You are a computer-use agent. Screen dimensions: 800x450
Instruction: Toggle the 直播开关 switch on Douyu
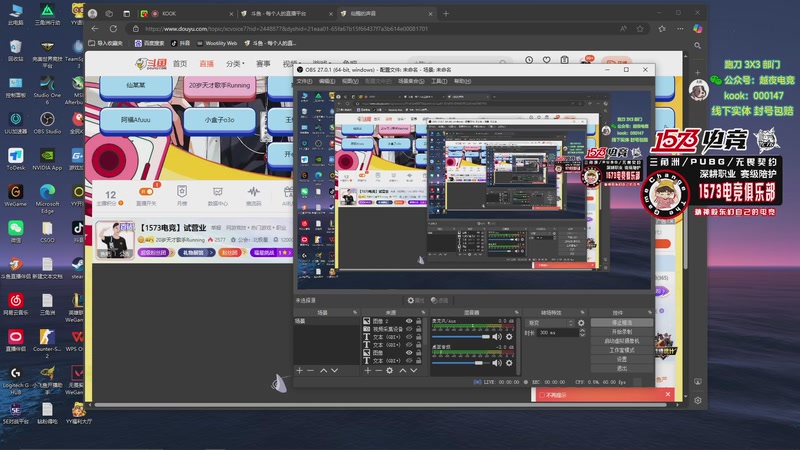point(146,192)
